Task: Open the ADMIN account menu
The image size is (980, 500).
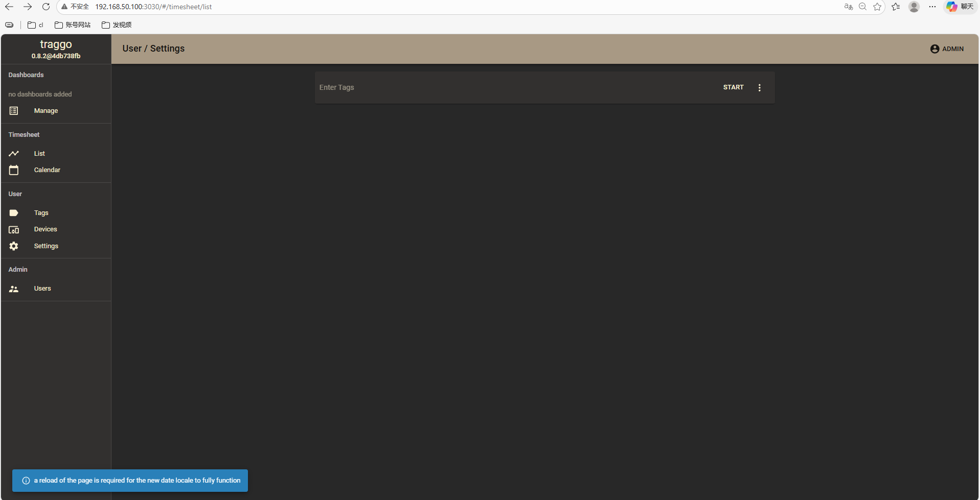Action: click(947, 49)
